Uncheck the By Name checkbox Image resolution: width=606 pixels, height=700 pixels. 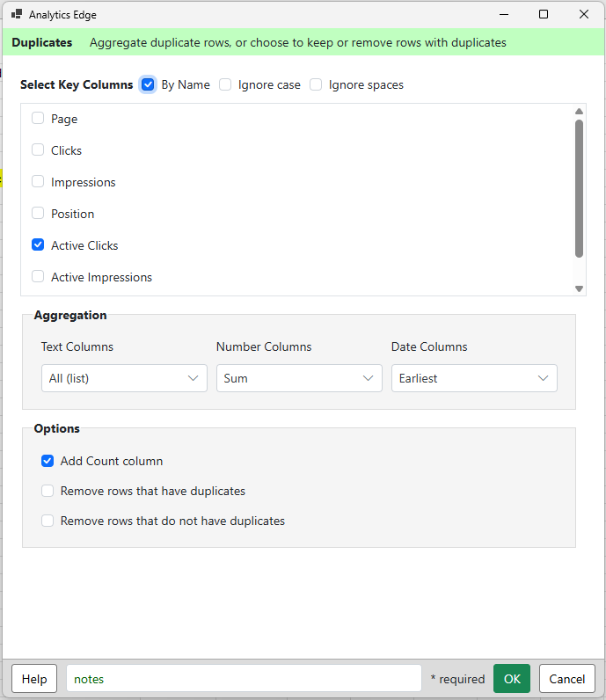point(148,84)
